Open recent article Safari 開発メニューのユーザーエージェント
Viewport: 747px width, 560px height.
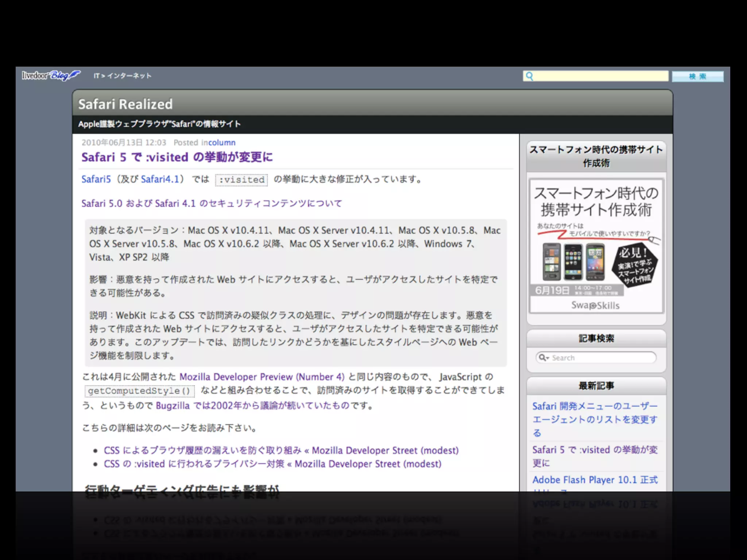[595, 419]
